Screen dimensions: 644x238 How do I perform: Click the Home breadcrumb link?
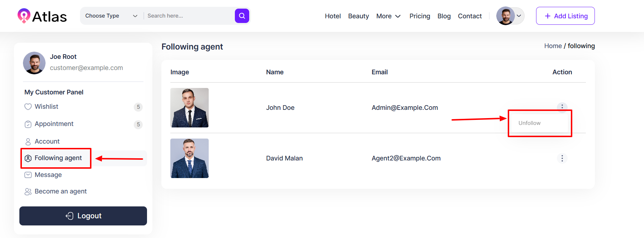click(553, 46)
